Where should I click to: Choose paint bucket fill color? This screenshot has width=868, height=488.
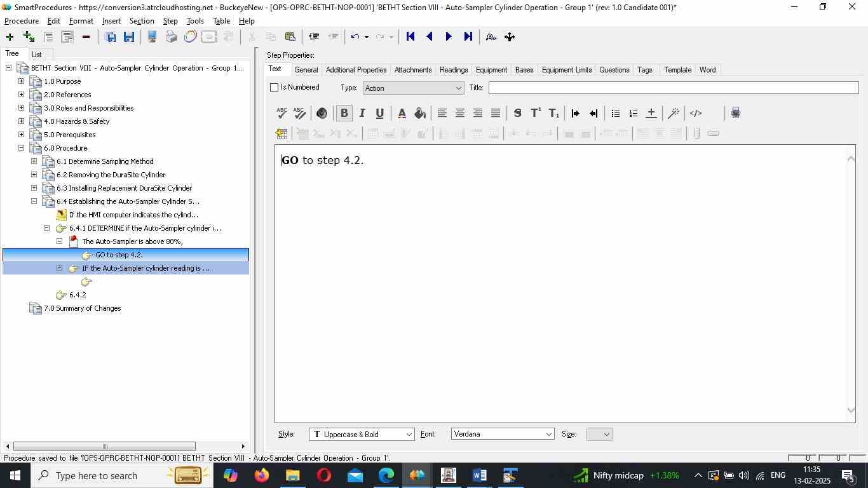tap(419, 113)
